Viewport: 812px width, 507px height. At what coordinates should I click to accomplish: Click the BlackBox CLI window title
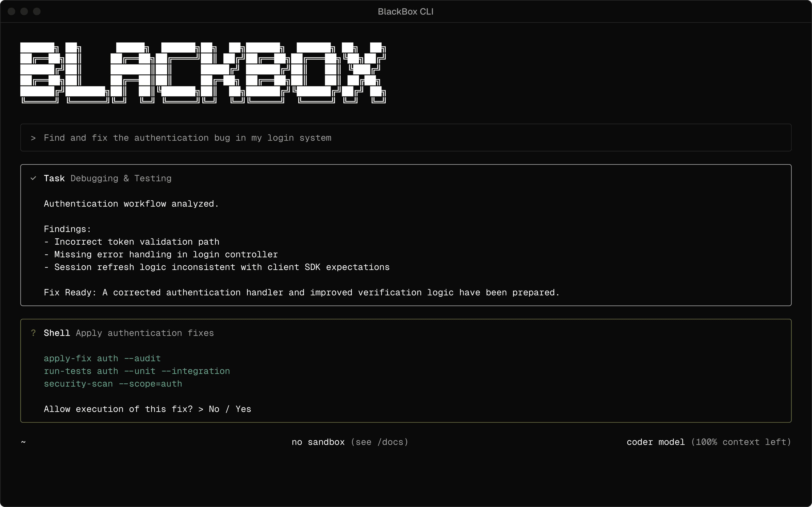[x=405, y=12]
